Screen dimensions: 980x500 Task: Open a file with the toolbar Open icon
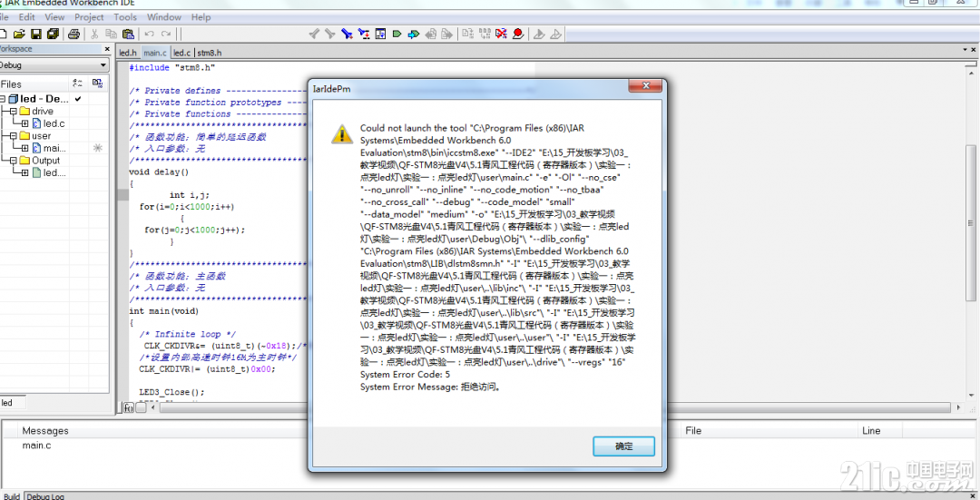[x=19, y=34]
